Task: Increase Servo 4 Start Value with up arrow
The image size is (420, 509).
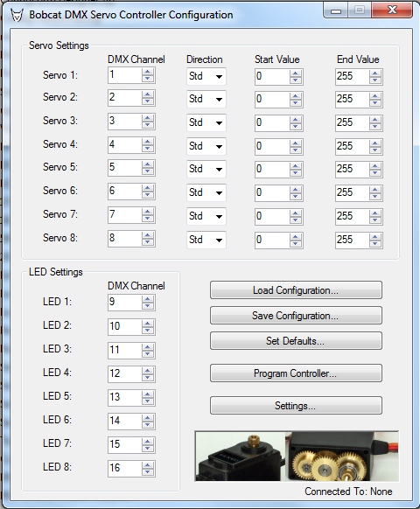Action: pos(296,143)
